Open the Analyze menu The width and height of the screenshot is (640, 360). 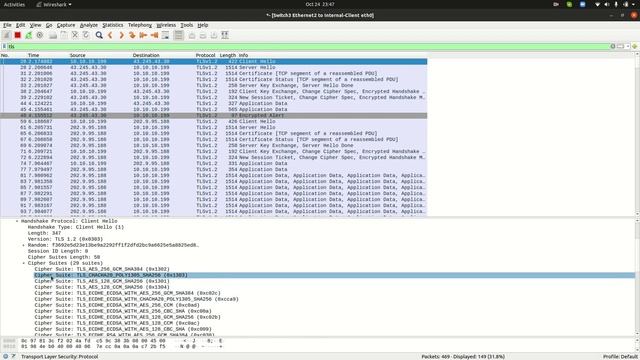(89, 25)
